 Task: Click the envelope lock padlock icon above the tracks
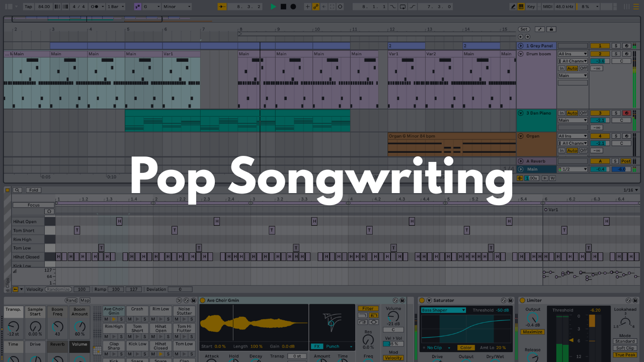(551, 29)
